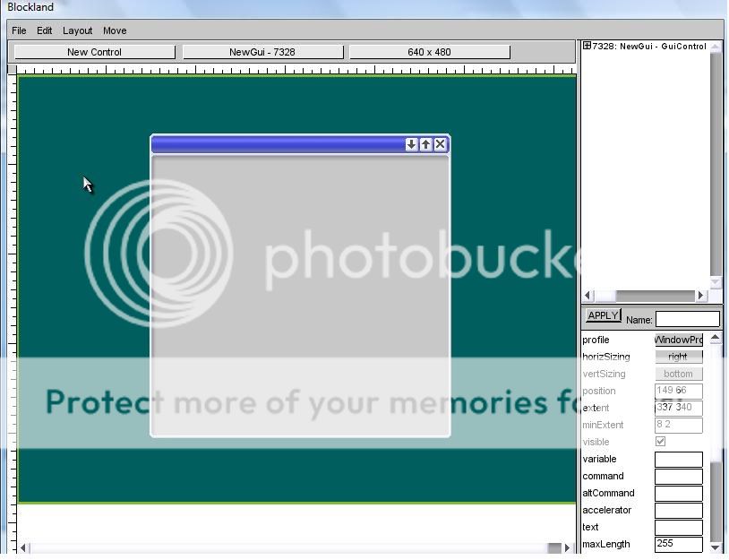Click the tree view's vertical scrollbar
729x560 pixels.
(716, 165)
